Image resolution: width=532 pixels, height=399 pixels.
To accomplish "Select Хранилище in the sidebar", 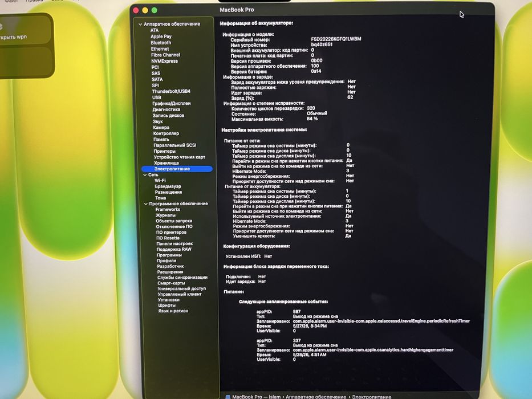I will pyautogui.click(x=166, y=163).
